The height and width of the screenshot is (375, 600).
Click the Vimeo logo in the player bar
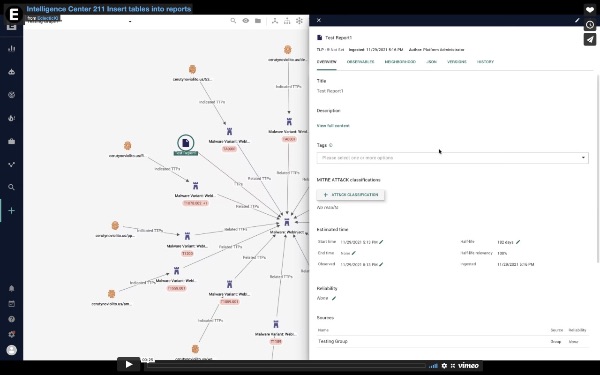coord(468,365)
